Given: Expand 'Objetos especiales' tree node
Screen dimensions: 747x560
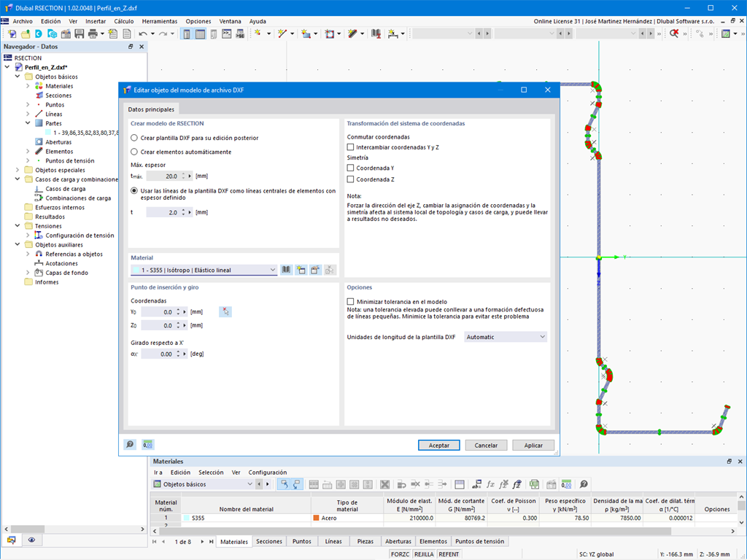Looking at the screenshot, I should 18,169.
